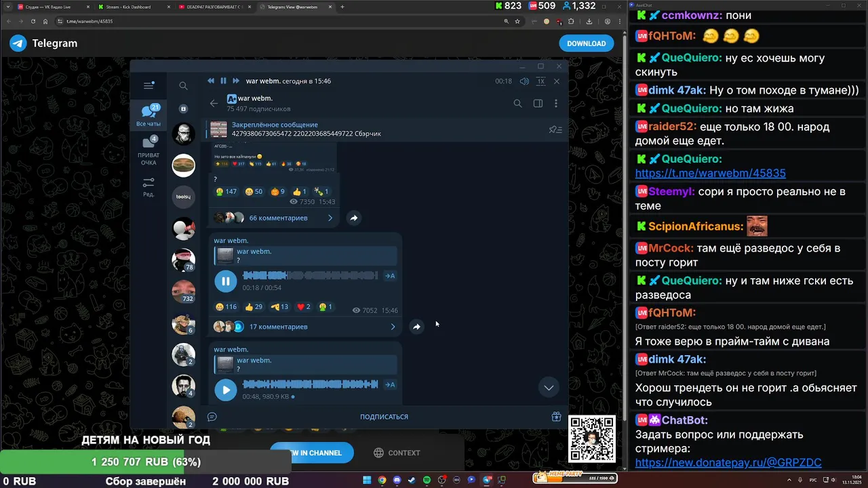The width and height of the screenshot is (868, 488).
Task: Open 17 комментариев thread
Action: [279, 327]
